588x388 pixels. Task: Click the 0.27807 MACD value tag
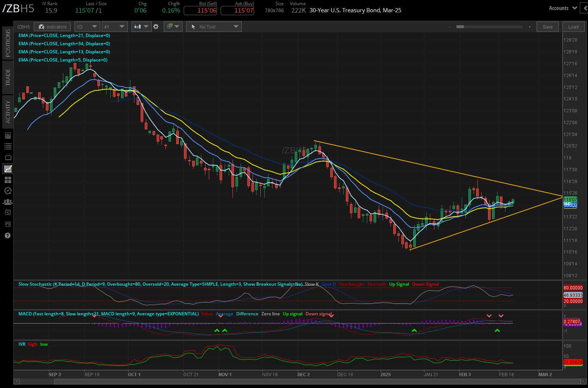[572, 322]
